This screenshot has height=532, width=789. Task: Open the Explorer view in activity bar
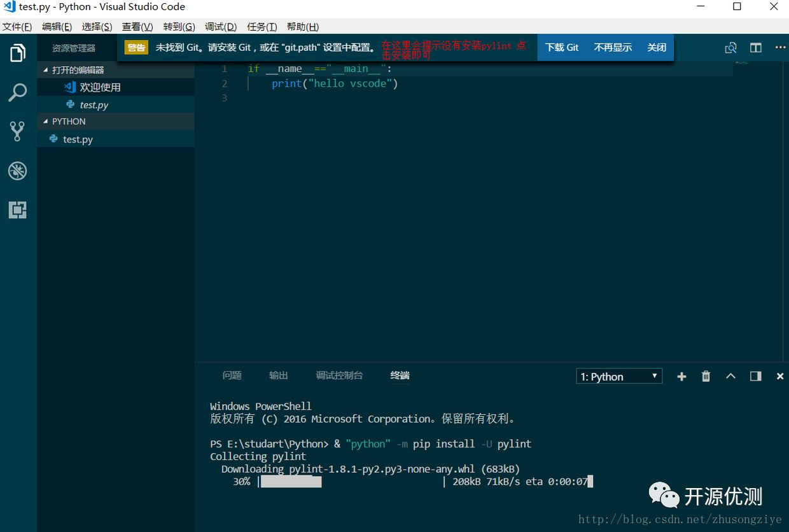pos(18,53)
